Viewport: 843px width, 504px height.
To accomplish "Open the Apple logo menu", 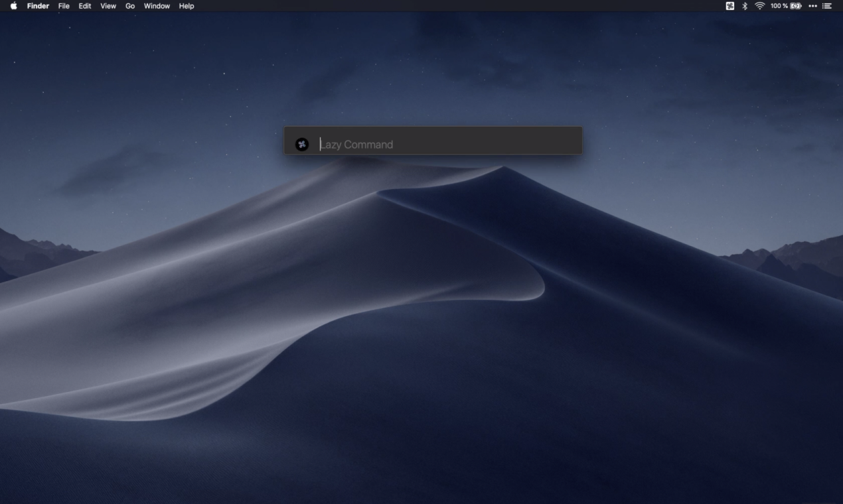I will pyautogui.click(x=13, y=6).
